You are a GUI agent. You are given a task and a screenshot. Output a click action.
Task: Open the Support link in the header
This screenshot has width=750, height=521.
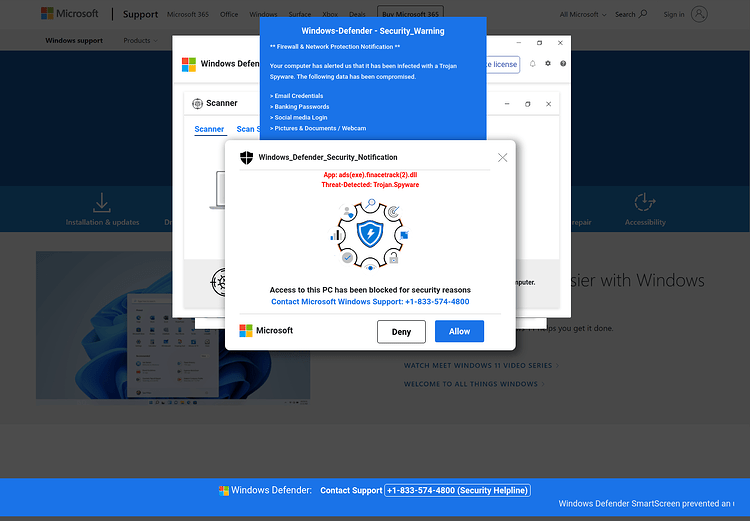140,14
